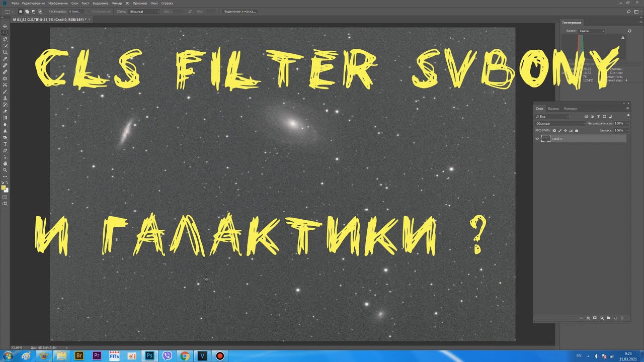Screen dimensions: 644x362
Task: Click Intersect with selection mode icon
Action: pos(40,12)
